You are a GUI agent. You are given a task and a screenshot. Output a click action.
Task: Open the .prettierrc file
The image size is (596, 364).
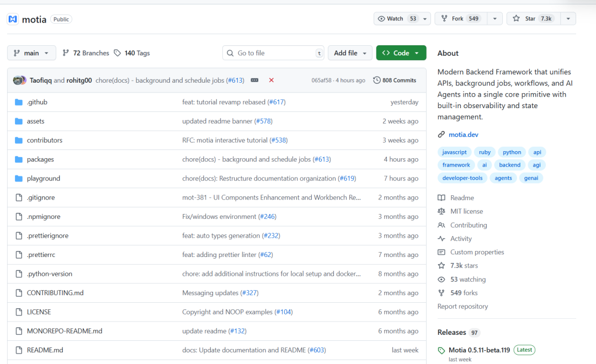point(41,255)
